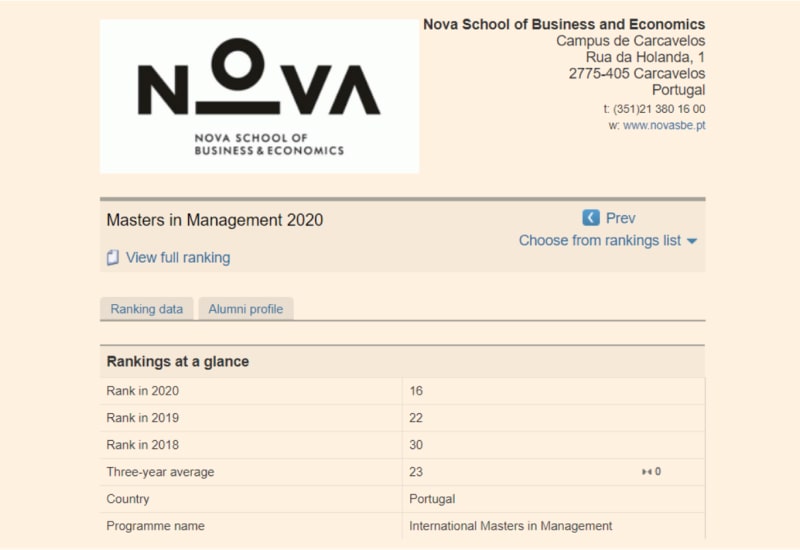The image size is (800, 550).
Task: Click the blue Prev arrow icon
Action: [x=591, y=218]
